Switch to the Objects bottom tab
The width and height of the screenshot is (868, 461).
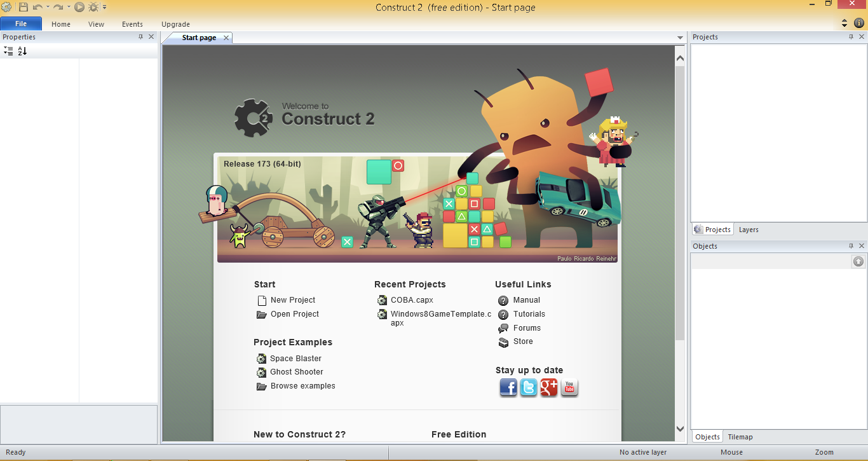pos(707,437)
